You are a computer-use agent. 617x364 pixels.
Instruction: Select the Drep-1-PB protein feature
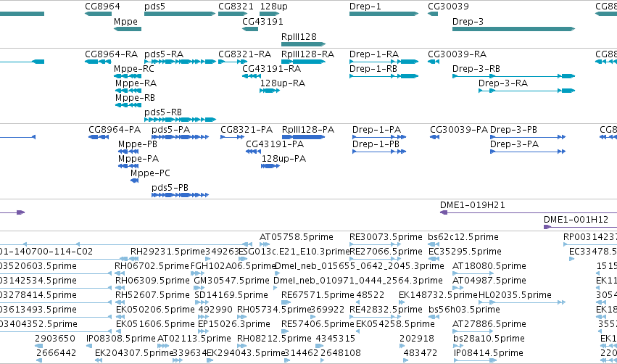[x=379, y=152]
